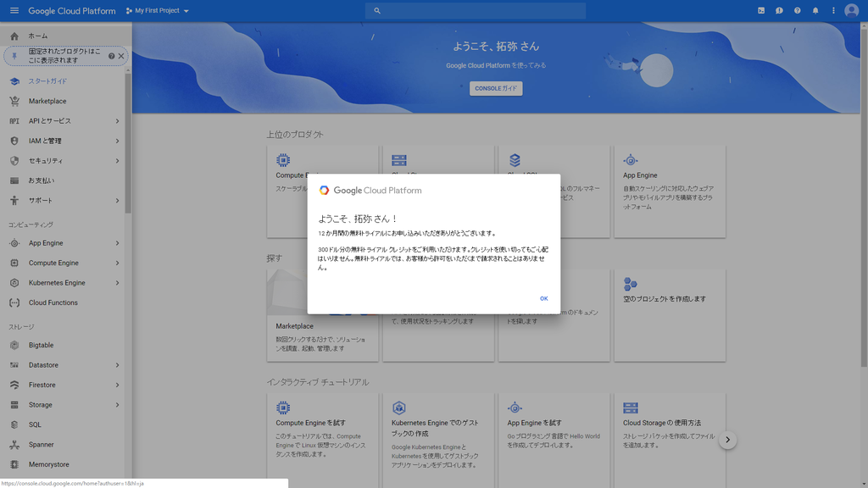Screen dimensions: 868x488
Task: Click the CONSOLE ガイド button
Action: click(x=495, y=88)
